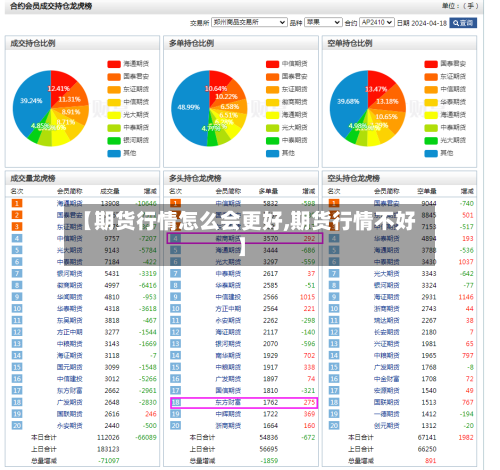Click the 13.18% orange pie slice
Viewport: 500px width, 470px height.
click(388, 100)
